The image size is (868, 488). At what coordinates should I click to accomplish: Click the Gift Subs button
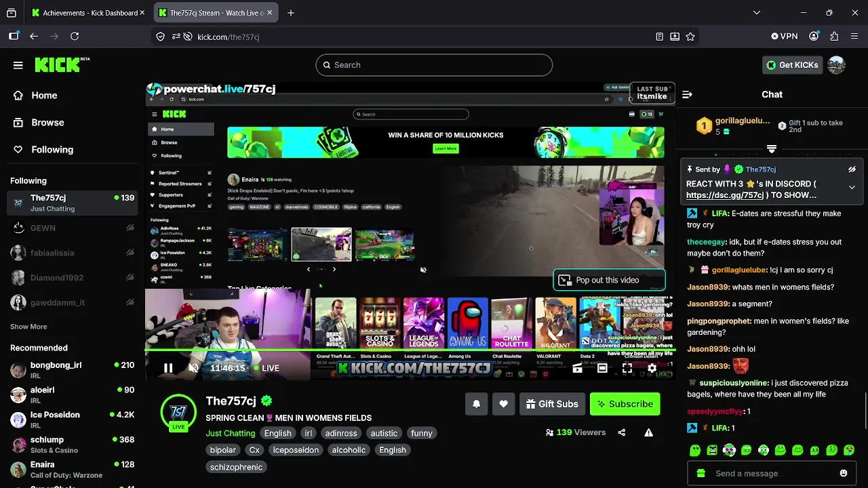tap(552, 404)
